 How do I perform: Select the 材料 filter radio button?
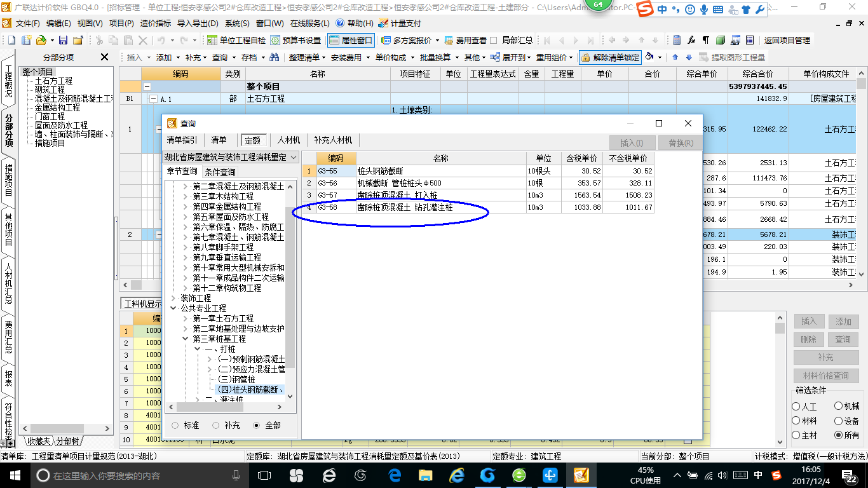[x=796, y=421]
